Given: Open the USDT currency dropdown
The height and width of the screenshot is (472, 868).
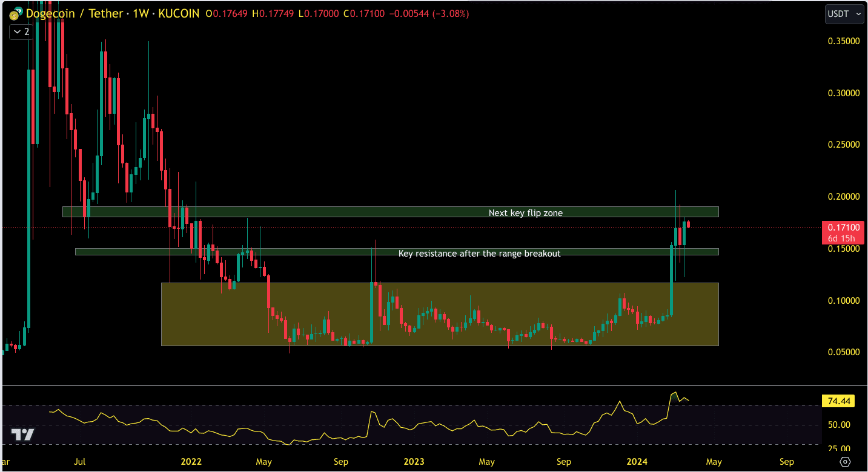Looking at the screenshot, I should click(x=844, y=13).
